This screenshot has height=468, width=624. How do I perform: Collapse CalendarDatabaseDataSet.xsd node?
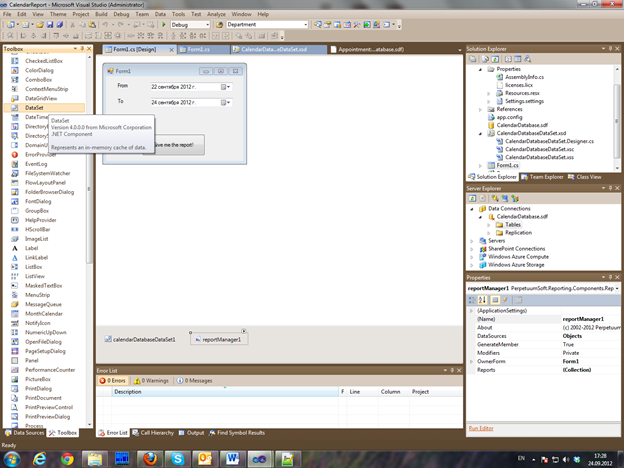480,133
